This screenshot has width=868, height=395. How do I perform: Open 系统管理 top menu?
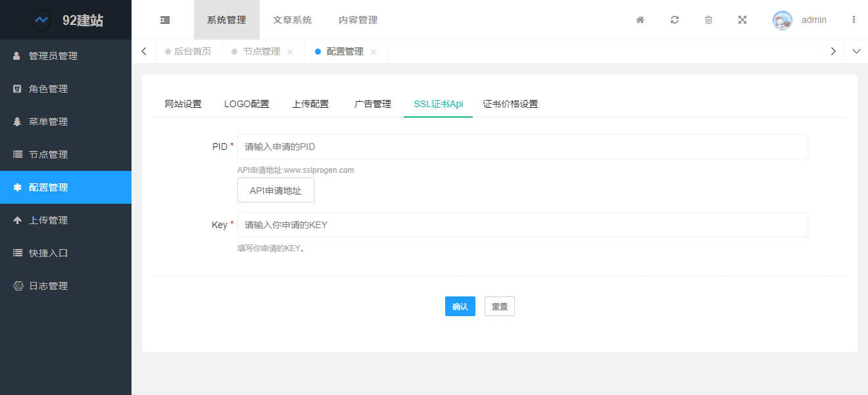(x=227, y=20)
